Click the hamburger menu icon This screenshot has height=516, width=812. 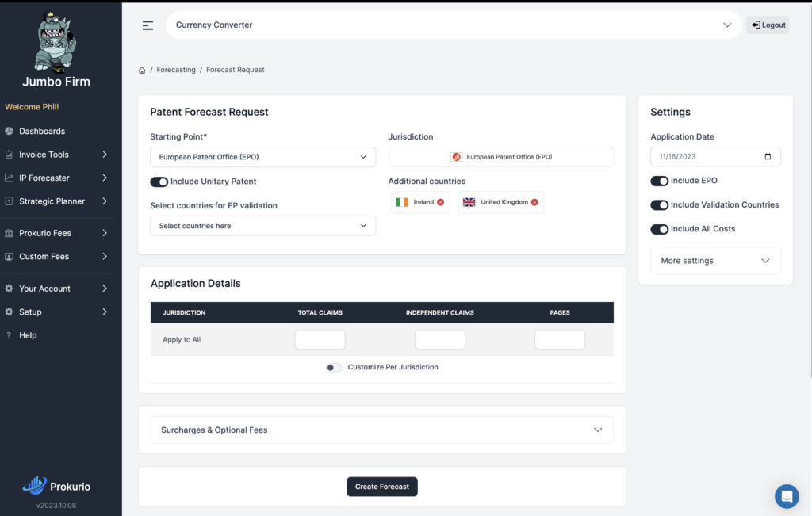[147, 25]
